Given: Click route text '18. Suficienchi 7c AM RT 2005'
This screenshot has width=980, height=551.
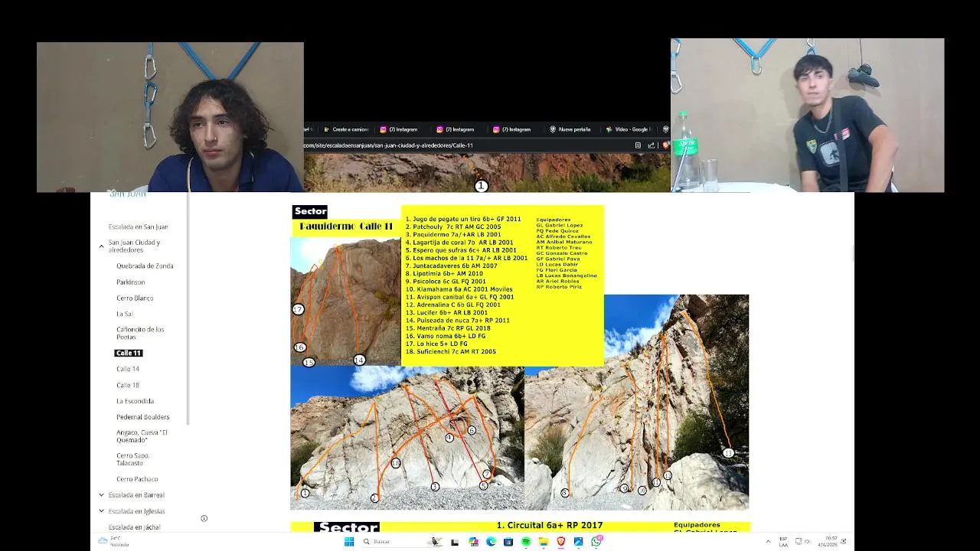Looking at the screenshot, I should click(x=450, y=351).
